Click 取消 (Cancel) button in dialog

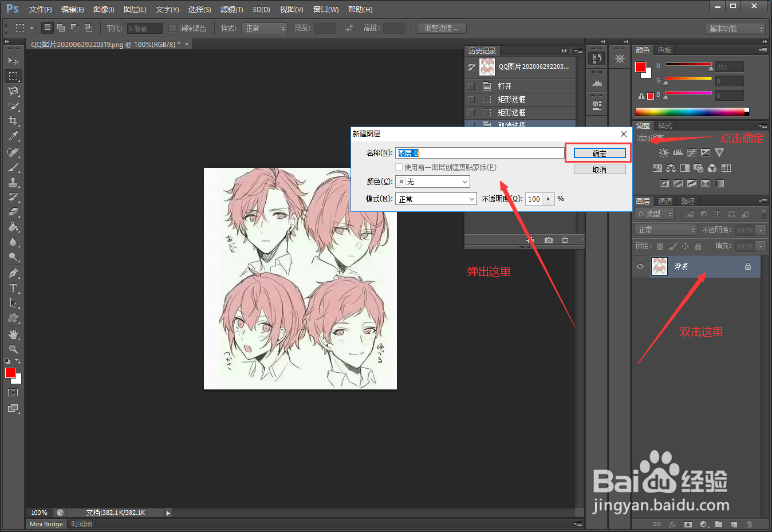coord(600,170)
